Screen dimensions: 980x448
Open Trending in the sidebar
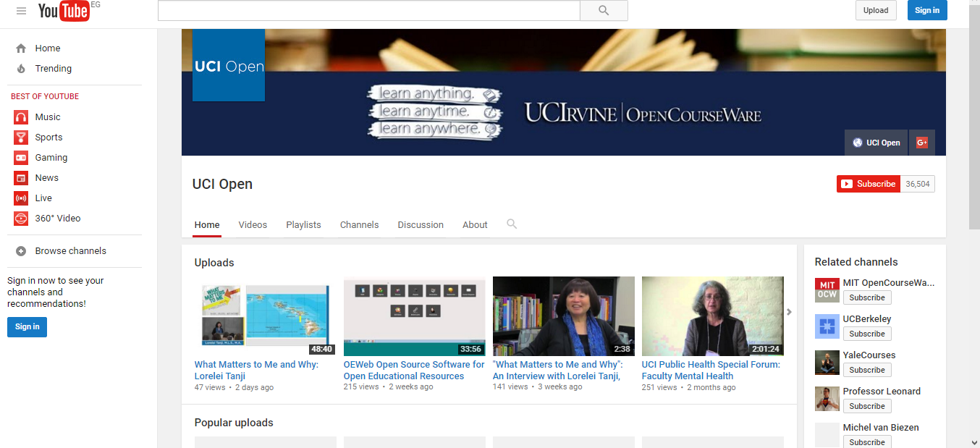click(x=54, y=69)
